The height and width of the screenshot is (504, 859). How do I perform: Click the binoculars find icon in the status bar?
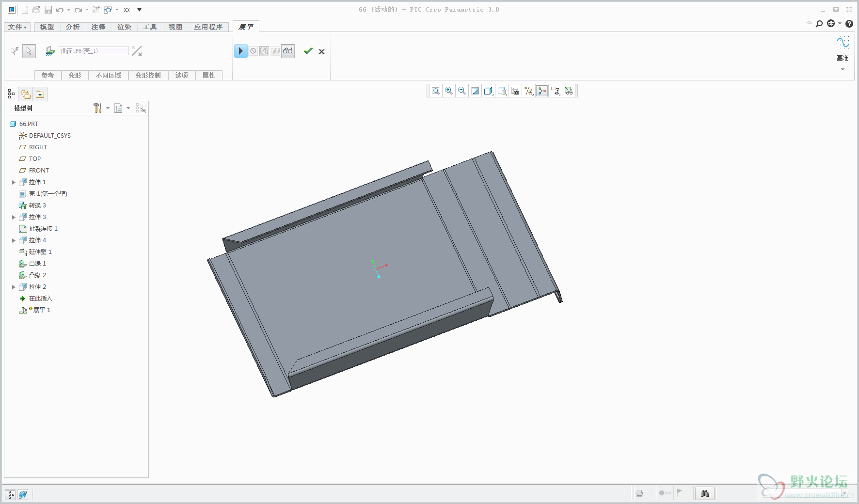click(705, 493)
